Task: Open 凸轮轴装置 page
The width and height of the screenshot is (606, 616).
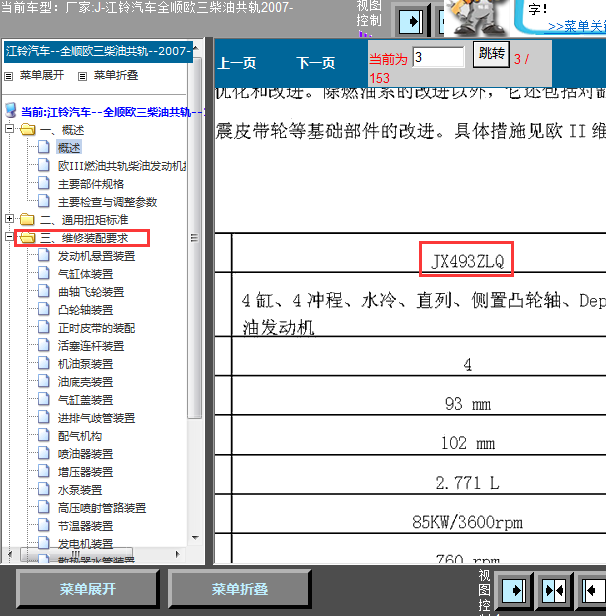Action: point(85,310)
